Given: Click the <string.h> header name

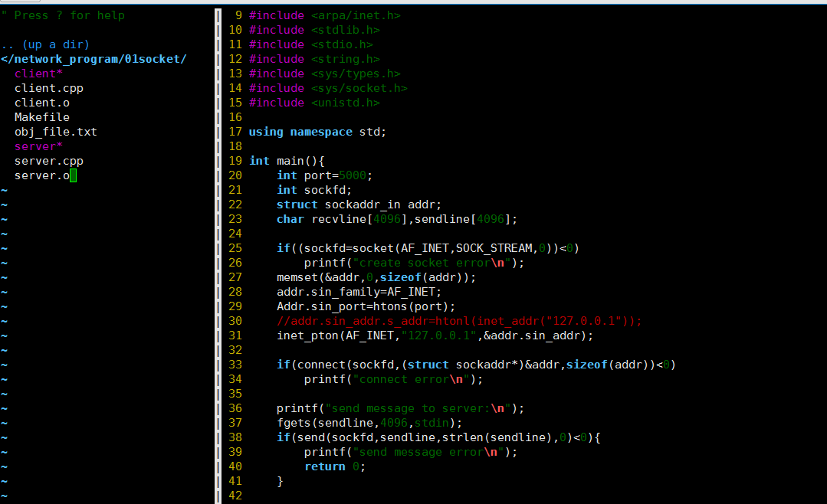Looking at the screenshot, I should [x=346, y=59].
